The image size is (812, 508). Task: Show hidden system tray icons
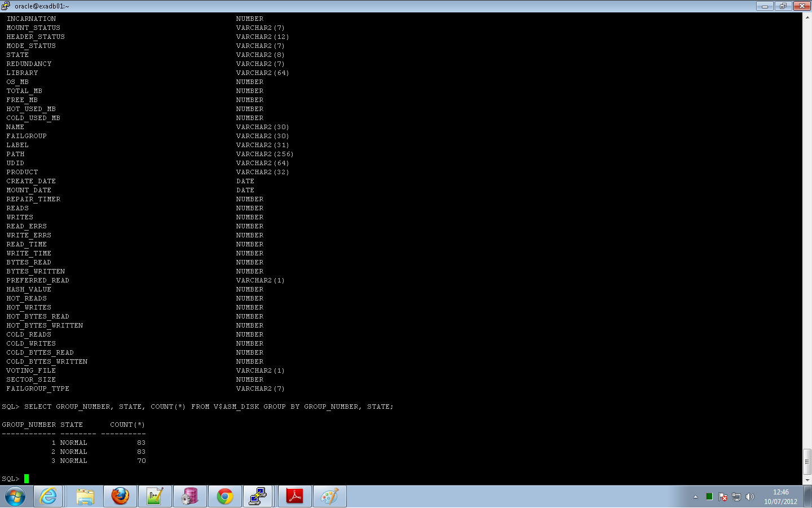695,497
